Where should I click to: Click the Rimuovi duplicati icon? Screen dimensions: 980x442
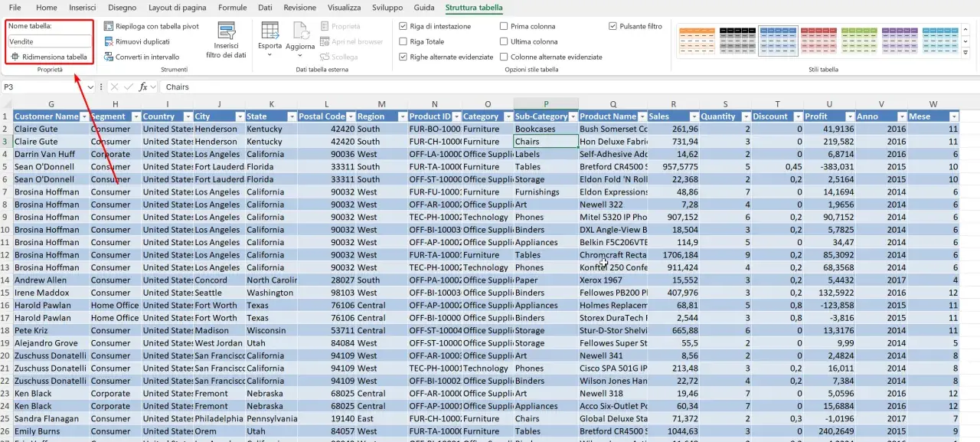tap(109, 41)
